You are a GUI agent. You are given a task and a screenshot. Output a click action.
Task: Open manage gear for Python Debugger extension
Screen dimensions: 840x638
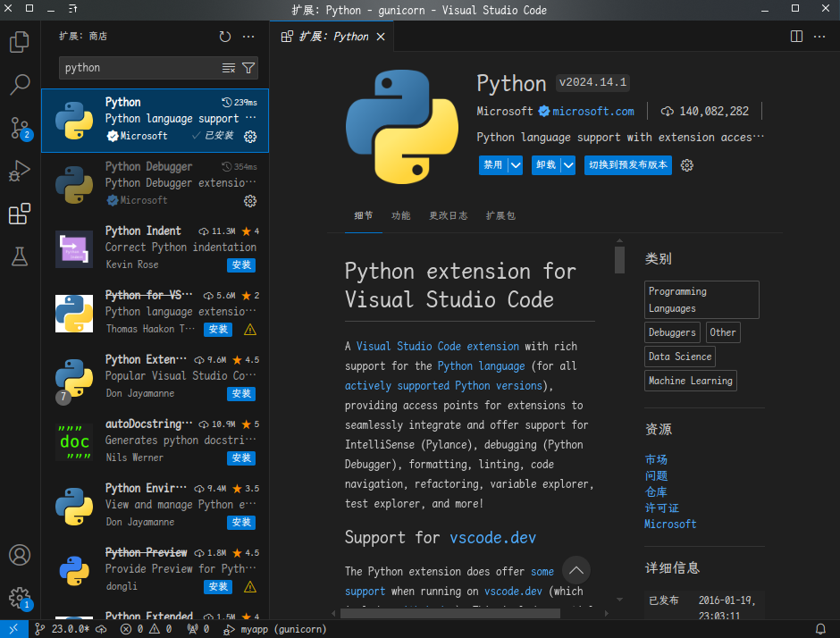[250, 201]
